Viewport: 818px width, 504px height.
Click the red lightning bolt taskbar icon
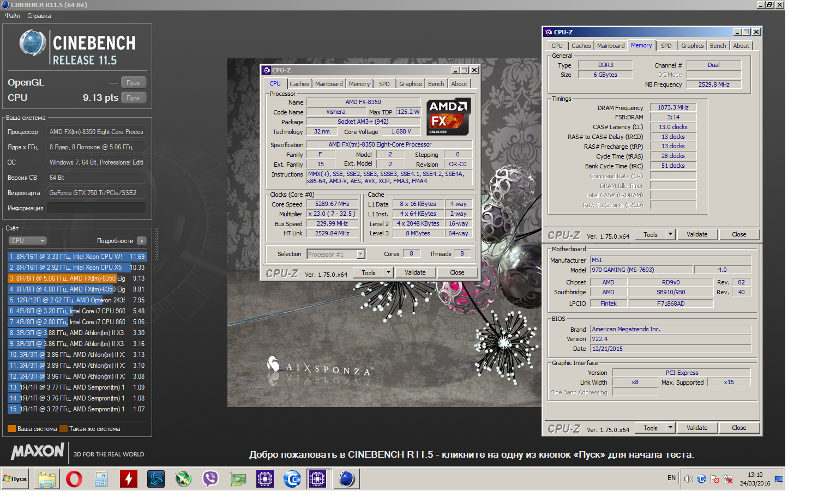coord(129,479)
